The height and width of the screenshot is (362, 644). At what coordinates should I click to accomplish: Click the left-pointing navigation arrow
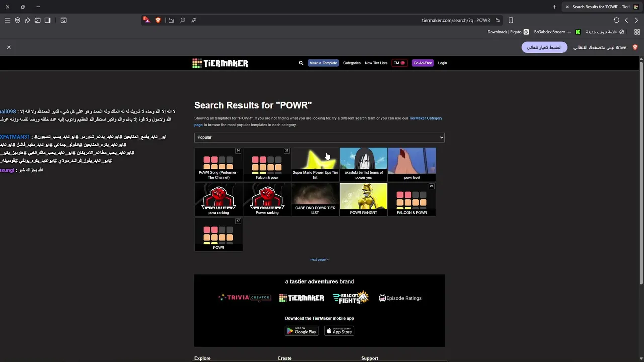(626, 20)
